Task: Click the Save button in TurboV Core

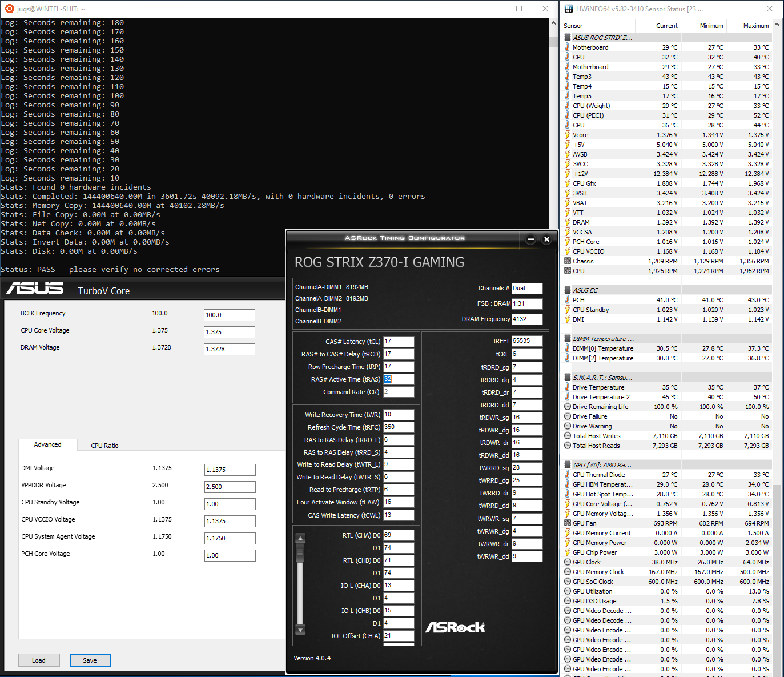Action: [x=90, y=660]
